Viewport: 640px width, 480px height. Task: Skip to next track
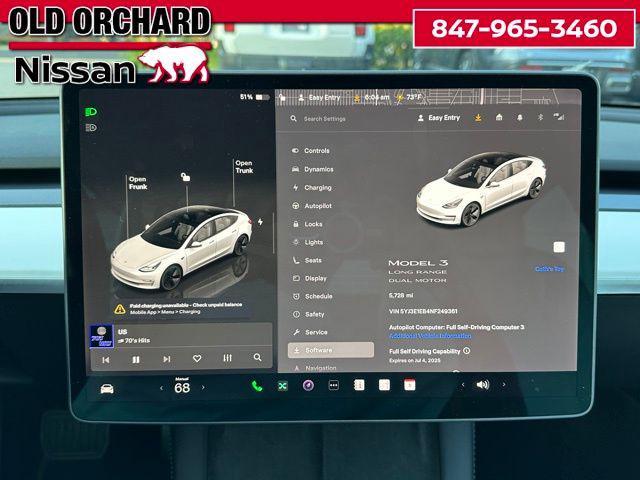[167, 359]
